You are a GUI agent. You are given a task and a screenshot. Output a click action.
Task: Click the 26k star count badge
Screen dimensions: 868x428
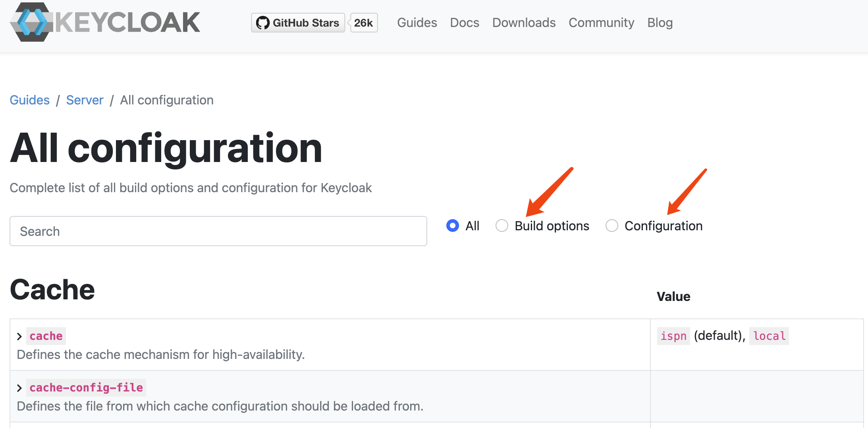click(x=363, y=23)
